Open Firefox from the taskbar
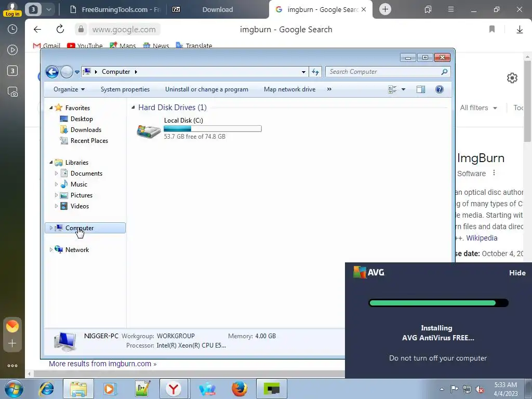Screen dimensions: 532x399 point(240,389)
